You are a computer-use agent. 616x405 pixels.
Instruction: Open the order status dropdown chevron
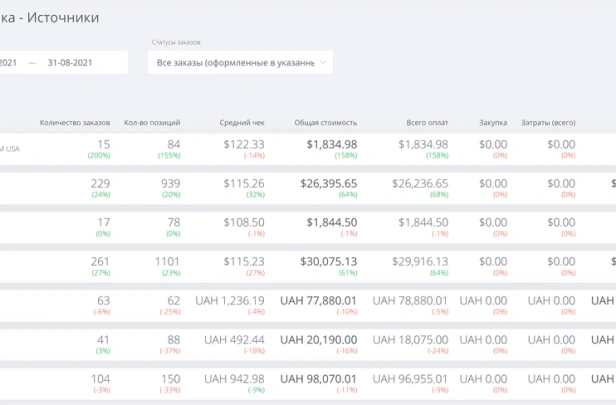(323, 62)
